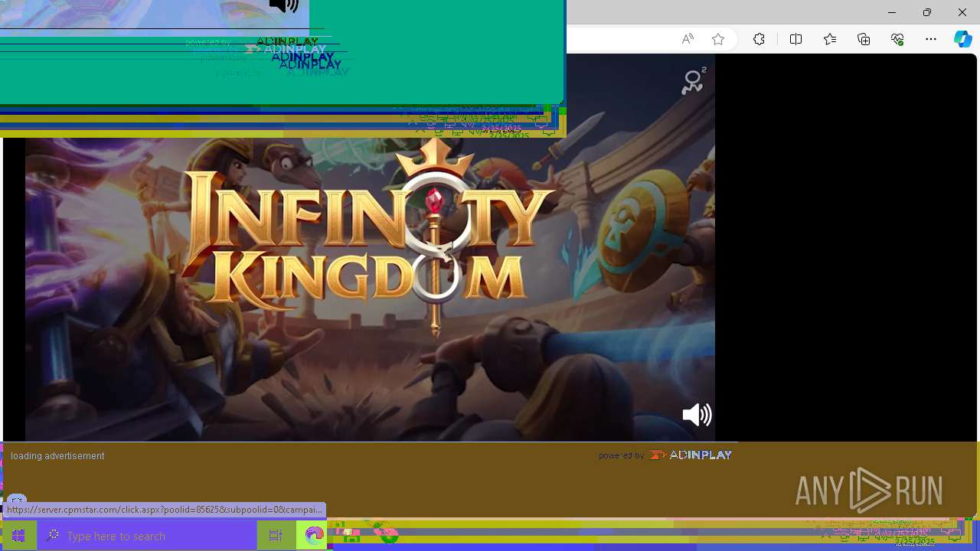The image size is (980, 551).
Task: Open Task View on the taskbar
Action: pos(276,536)
